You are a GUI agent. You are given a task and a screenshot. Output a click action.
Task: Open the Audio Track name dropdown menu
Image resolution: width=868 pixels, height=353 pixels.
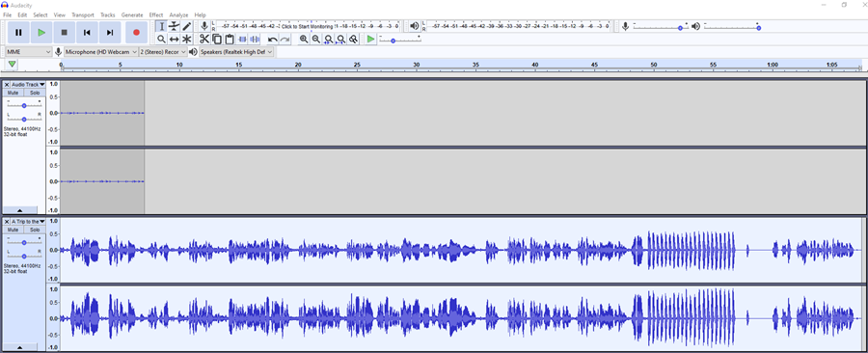pos(28,85)
